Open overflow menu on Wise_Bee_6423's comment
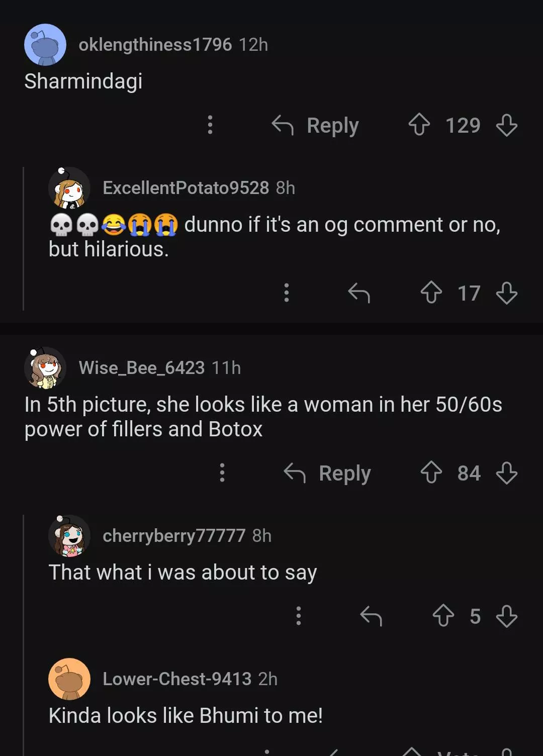 [x=222, y=472]
